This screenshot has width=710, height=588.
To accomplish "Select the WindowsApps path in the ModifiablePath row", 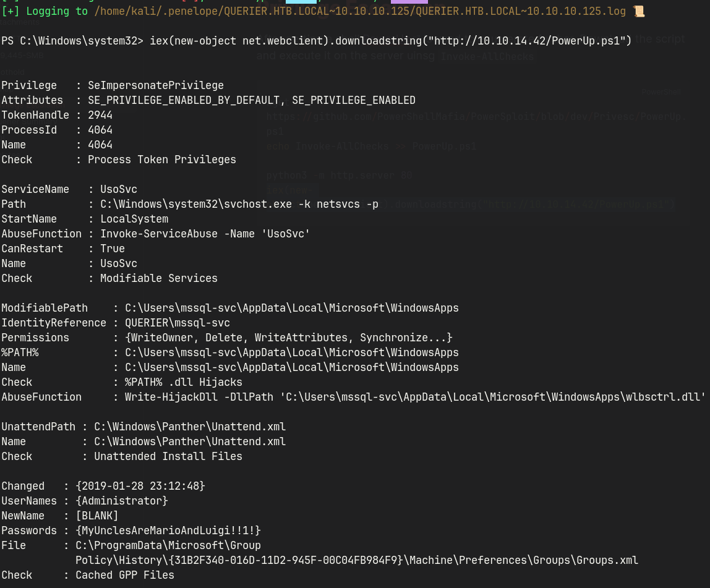I will [292, 309].
